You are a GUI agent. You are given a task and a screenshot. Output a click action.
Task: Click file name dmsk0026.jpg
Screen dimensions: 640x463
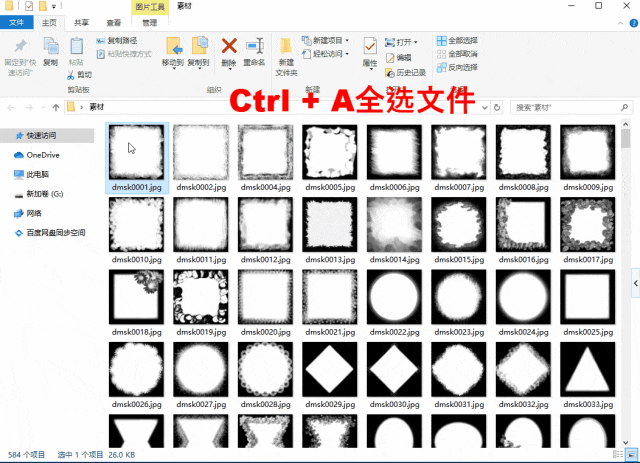[137, 405]
